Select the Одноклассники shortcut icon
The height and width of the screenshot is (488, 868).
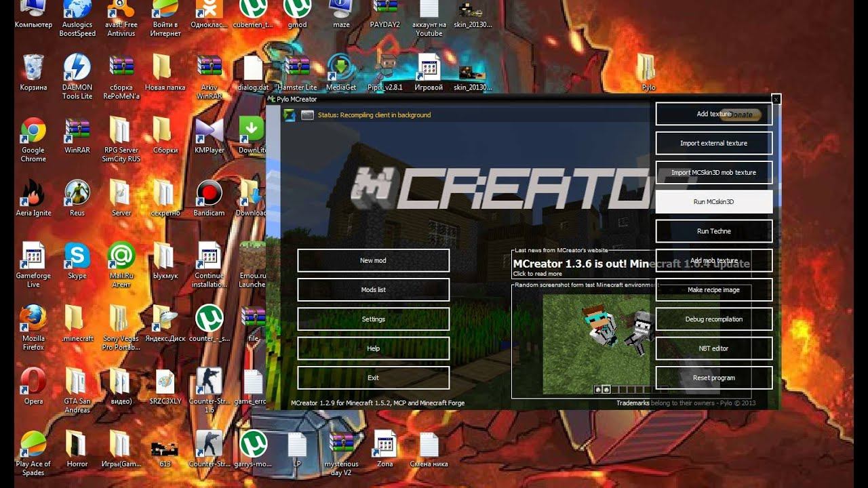[210, 14]
